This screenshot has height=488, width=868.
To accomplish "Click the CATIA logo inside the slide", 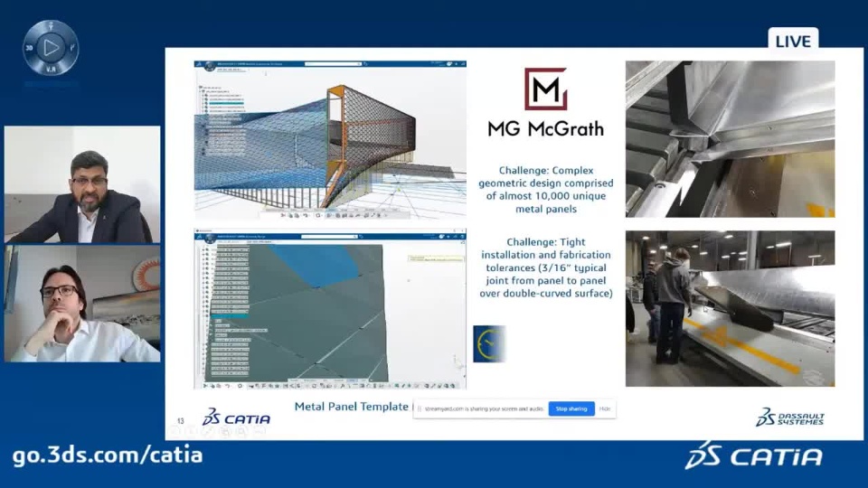I will point(236,418).
